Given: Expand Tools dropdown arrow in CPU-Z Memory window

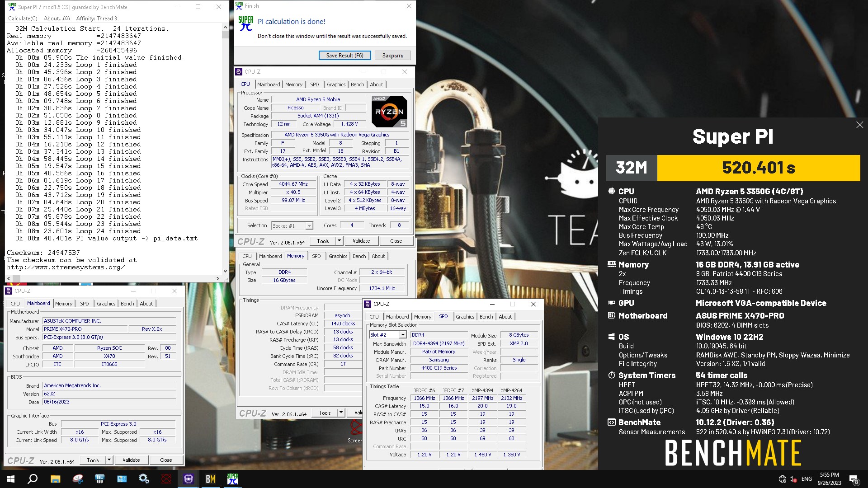Looking at the screenshot, I should pos(341,413).
